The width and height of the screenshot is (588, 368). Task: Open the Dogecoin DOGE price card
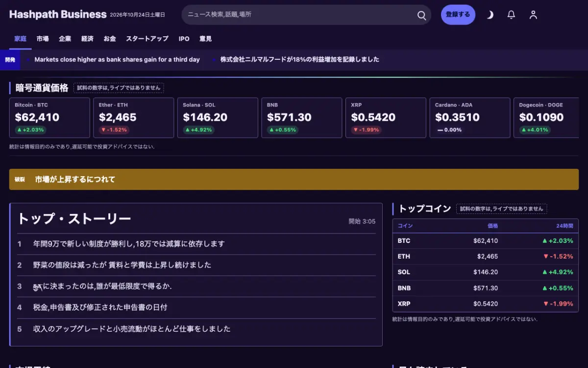[546, 118]
